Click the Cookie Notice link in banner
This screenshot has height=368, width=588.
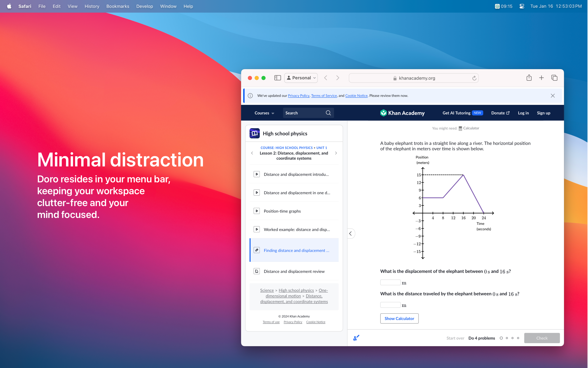point(356,96)
